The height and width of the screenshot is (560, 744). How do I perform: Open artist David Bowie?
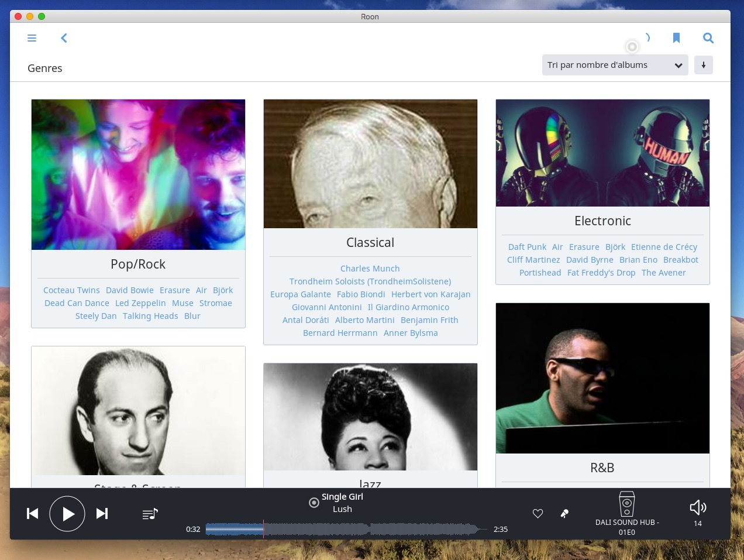coord(130,290)
